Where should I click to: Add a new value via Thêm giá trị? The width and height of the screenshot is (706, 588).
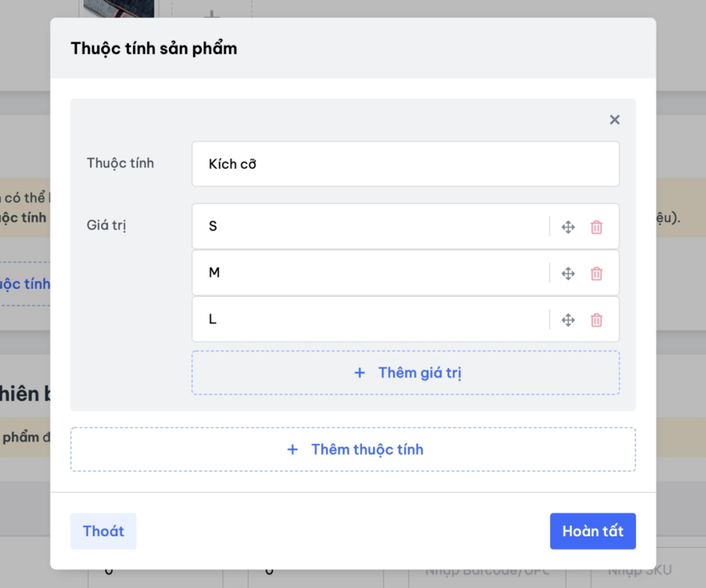[x=405, y=373]
